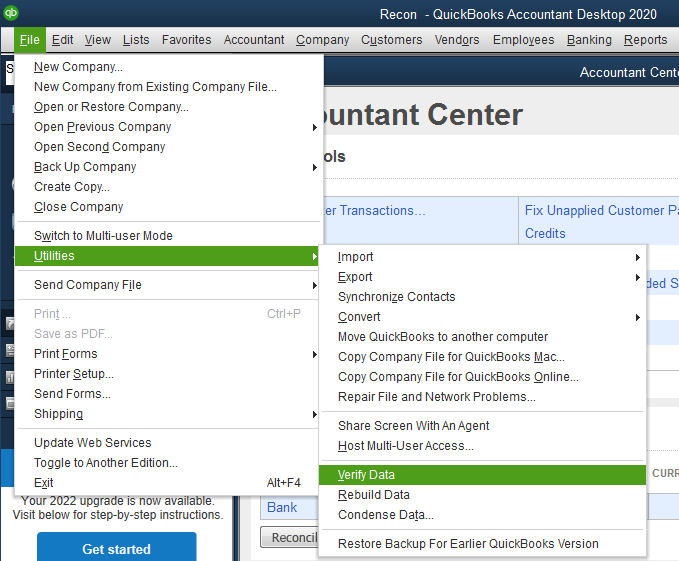Select Verify Data from Utilities submenu
The width and height of the screenshot is (679, 561).
click(366, 475)
